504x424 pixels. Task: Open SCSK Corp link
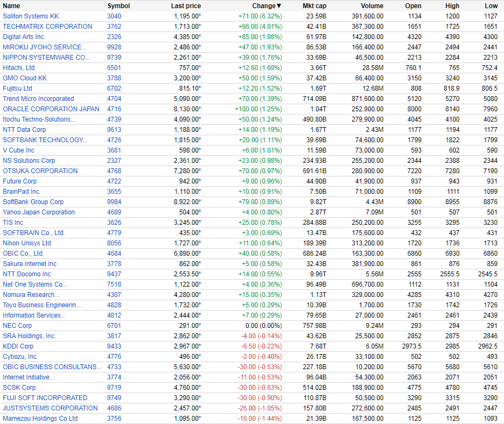click(20, 388)
